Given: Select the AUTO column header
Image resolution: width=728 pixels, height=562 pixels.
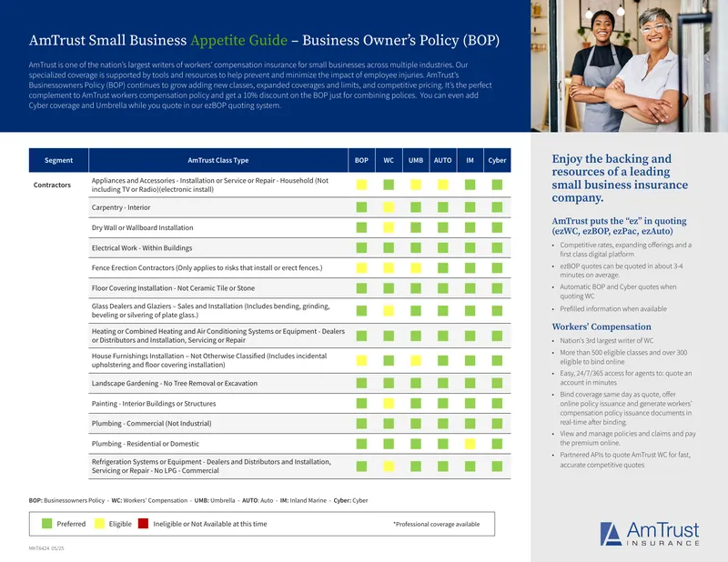Looking at the screenshot, I should pyautogui.click(x=442, y=160).
